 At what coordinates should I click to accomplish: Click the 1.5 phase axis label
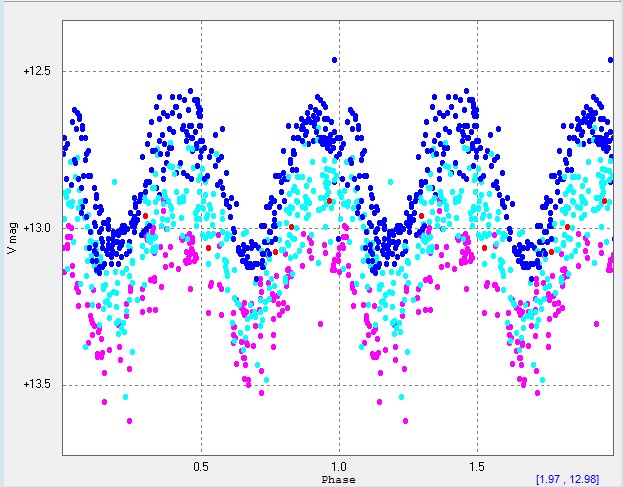click(x=477, y=466)
